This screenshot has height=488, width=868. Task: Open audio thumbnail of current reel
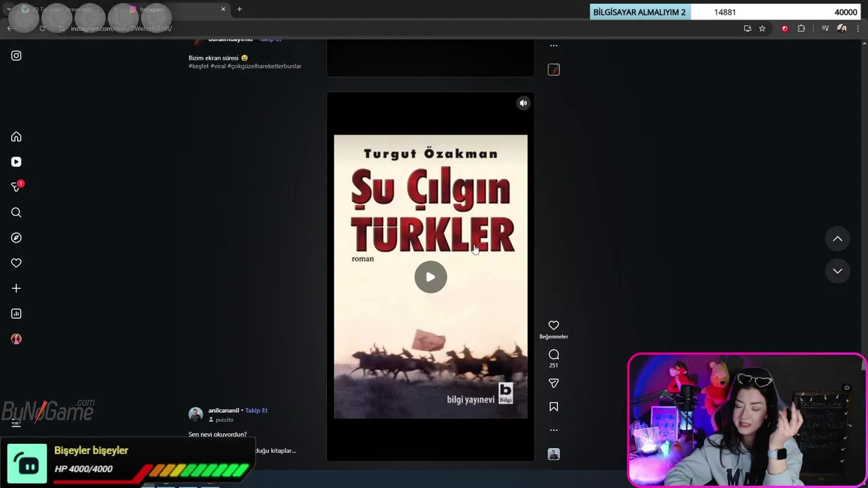[553, 454]
